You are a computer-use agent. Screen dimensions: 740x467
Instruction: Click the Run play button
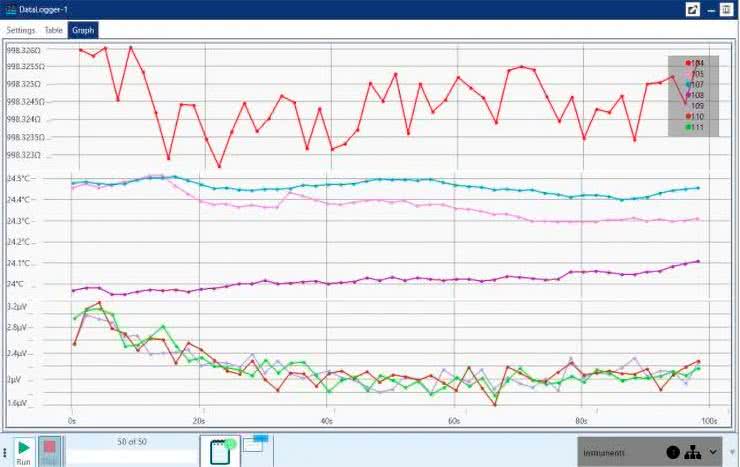23,447
